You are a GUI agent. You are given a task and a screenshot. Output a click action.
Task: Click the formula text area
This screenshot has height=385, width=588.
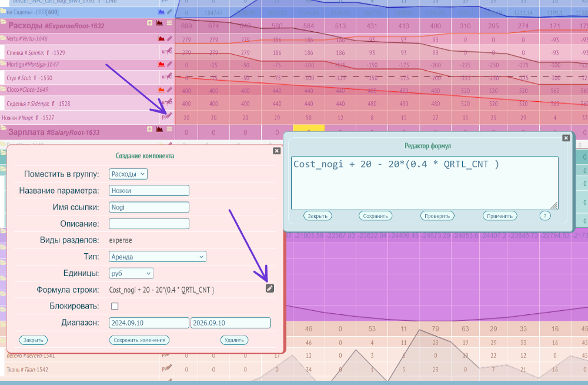click(x=425, y=182)
